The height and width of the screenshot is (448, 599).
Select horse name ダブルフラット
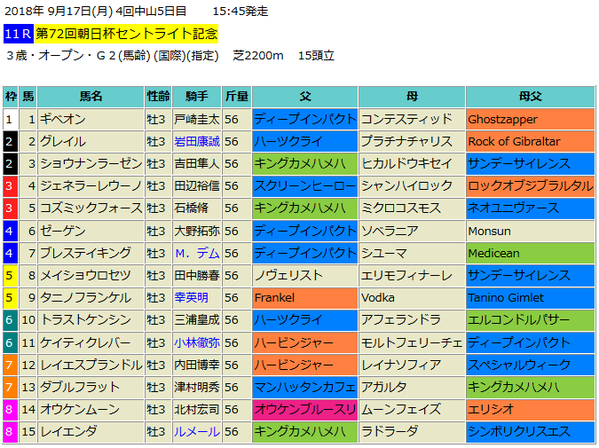(80, 387)
